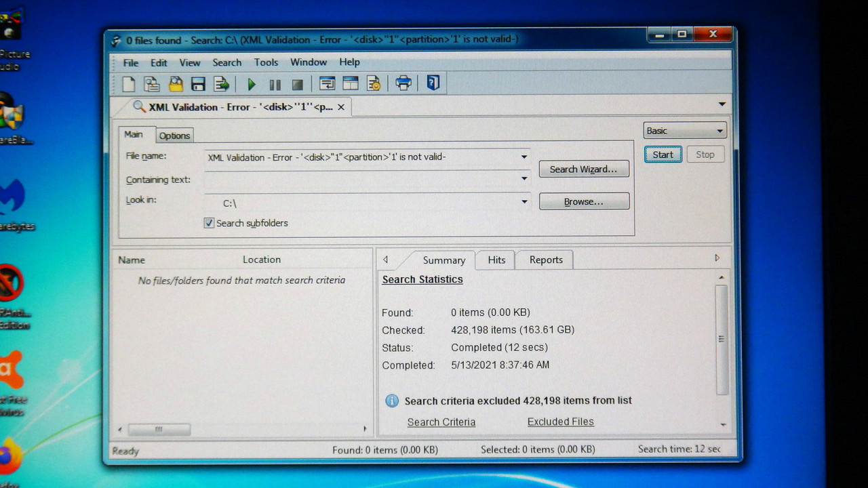Stop search with the square stop icon
The height and width of the screenshot is (488, 868).
click(297, 85)
